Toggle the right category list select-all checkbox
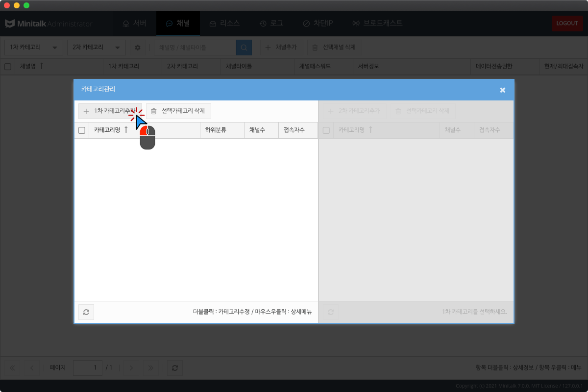This screenshot has height=392, width=588. coord(326,130)
